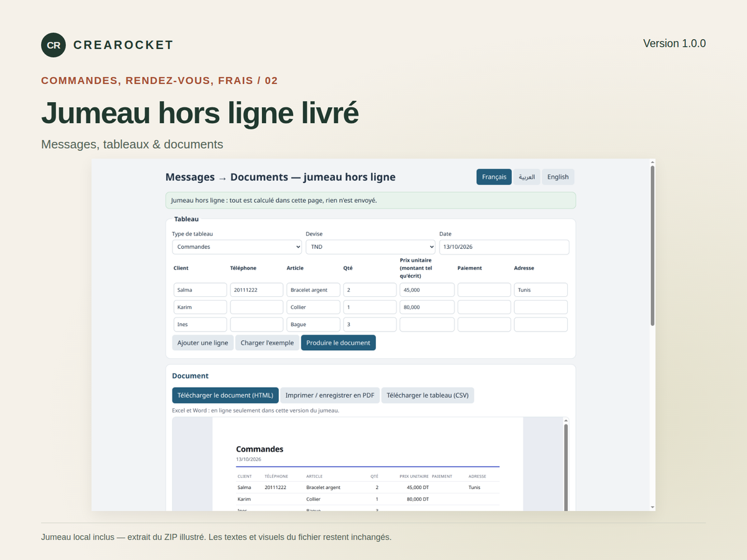Click the 45,000 DT cell in preview

(418, 487)
